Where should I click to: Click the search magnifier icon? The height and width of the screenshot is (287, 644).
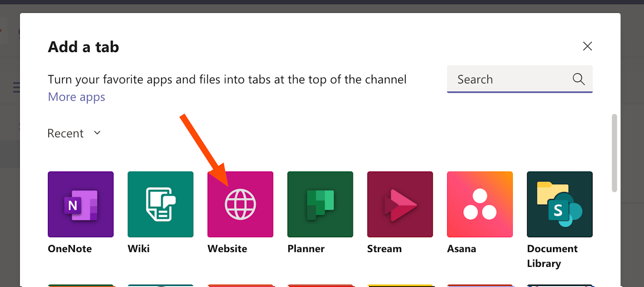[579, 79]
